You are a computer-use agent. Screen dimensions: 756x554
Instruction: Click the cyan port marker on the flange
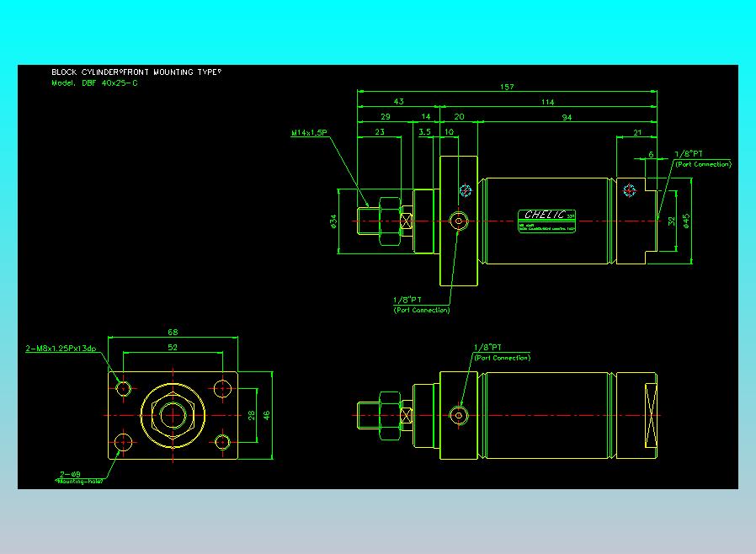466,190
